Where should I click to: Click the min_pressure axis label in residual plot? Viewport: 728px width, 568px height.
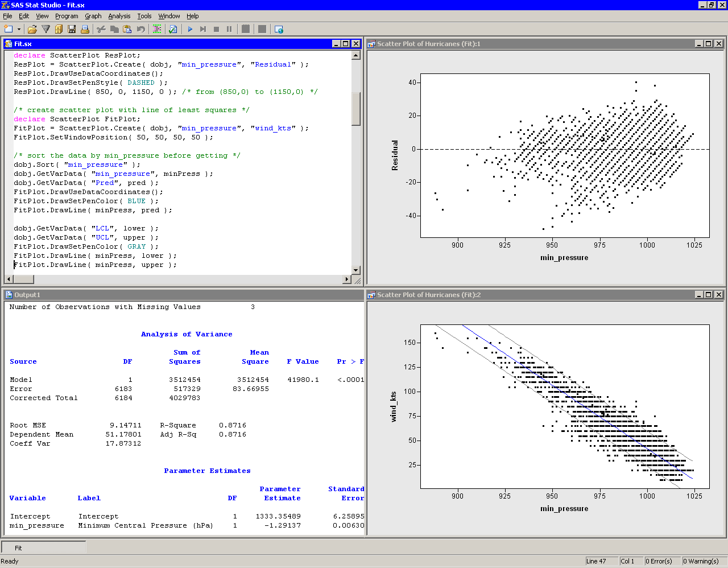(564, 258)
